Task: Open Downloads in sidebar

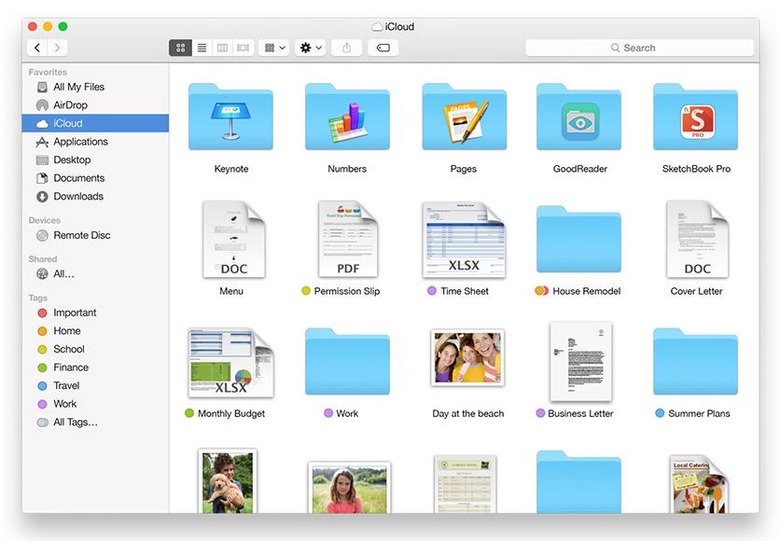Action: tap(96, 196)
